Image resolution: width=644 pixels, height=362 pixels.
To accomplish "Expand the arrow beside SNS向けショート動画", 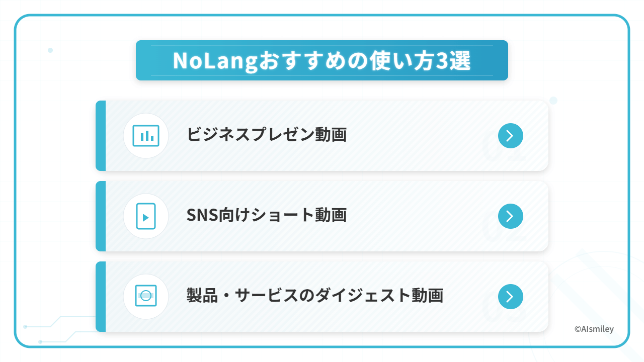I will (510, 216).
